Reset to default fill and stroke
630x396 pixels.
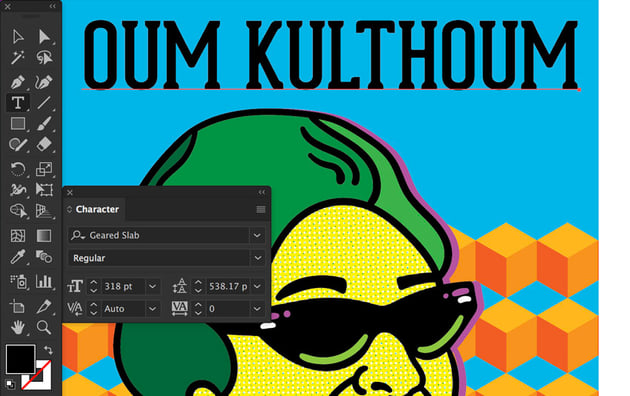tap(11, 384)
